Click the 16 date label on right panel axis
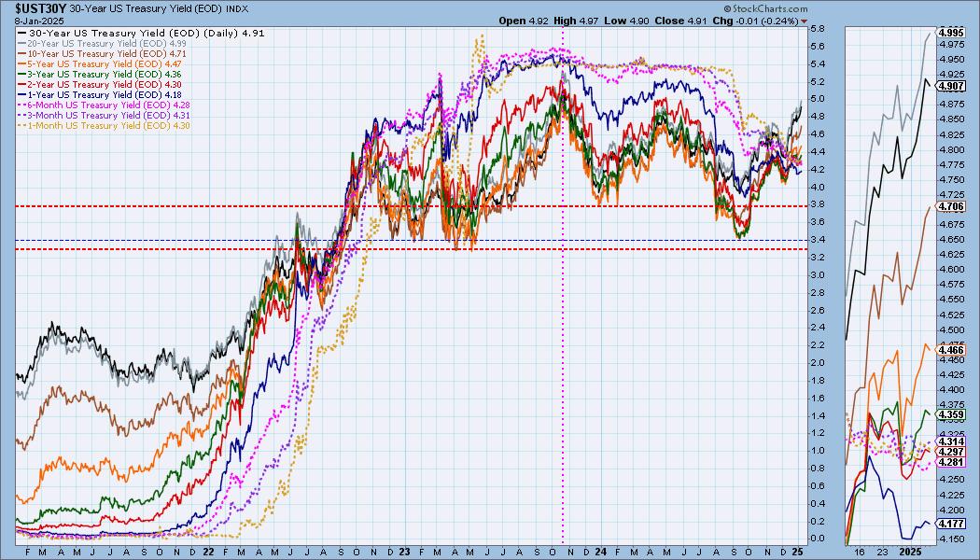 860,552
